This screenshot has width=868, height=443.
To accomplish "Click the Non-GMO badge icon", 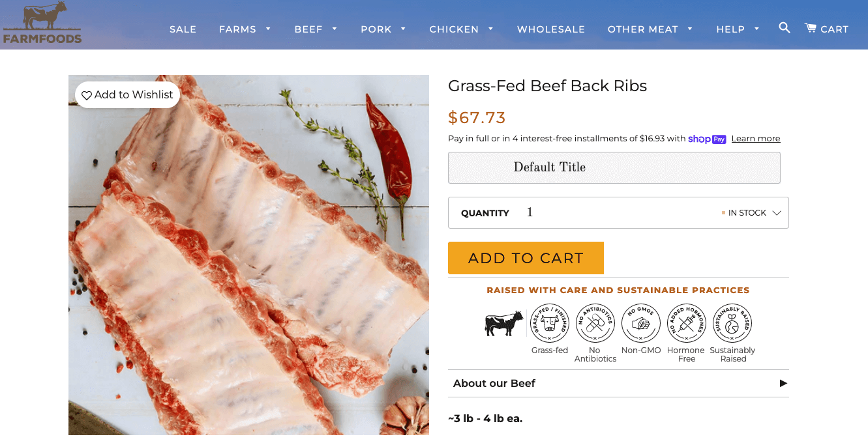I will (641, 322).
